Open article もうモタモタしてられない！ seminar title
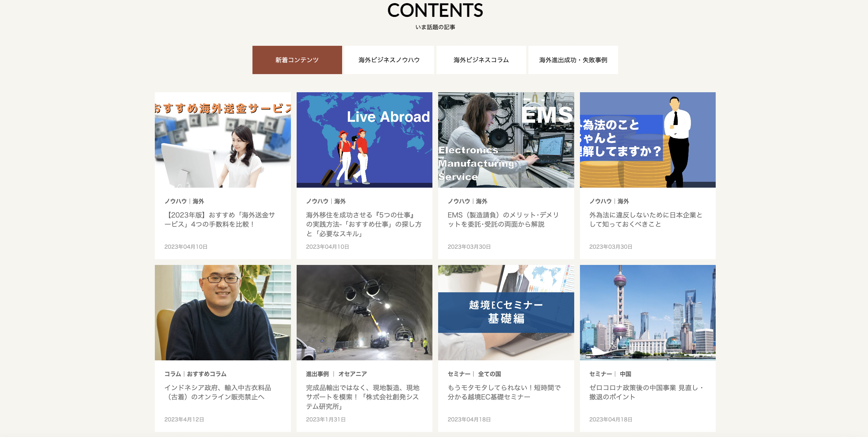 [504, 392]
